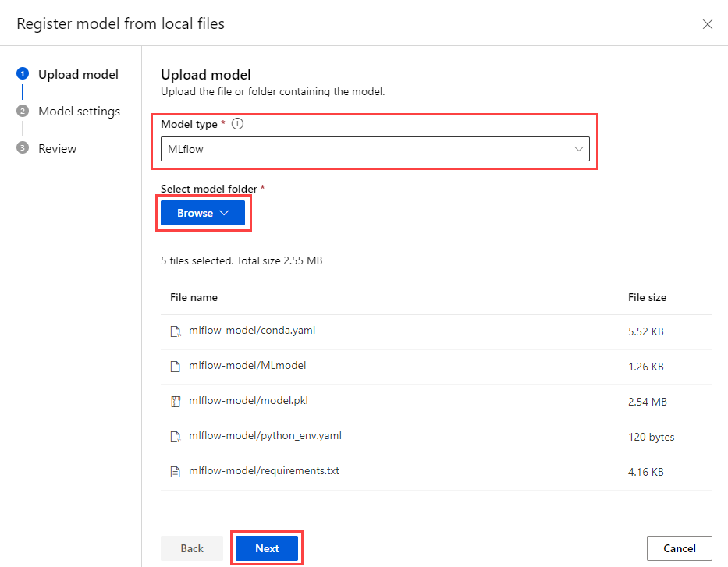The image size is (728, 567).
Task: Go to the Model settings step
Action: pyautogui.click(x=79, y=111)
